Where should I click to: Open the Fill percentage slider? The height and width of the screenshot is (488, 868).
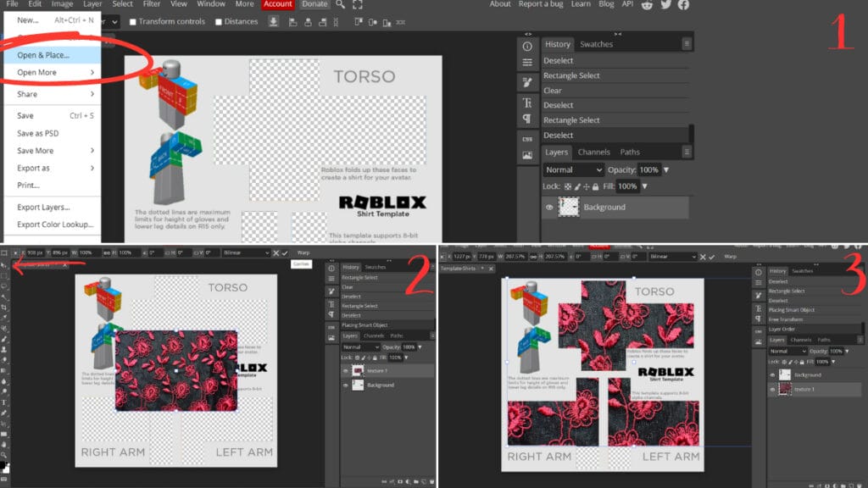644,186
